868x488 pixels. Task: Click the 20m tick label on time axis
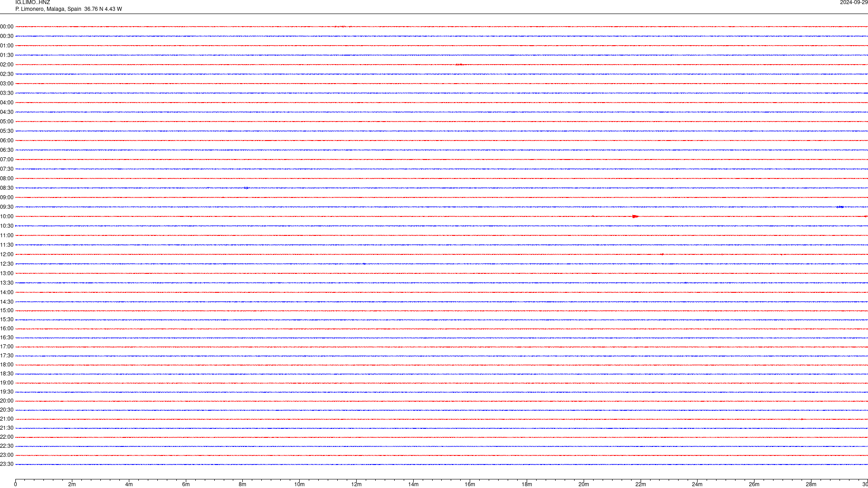click(x=584, y=484)
